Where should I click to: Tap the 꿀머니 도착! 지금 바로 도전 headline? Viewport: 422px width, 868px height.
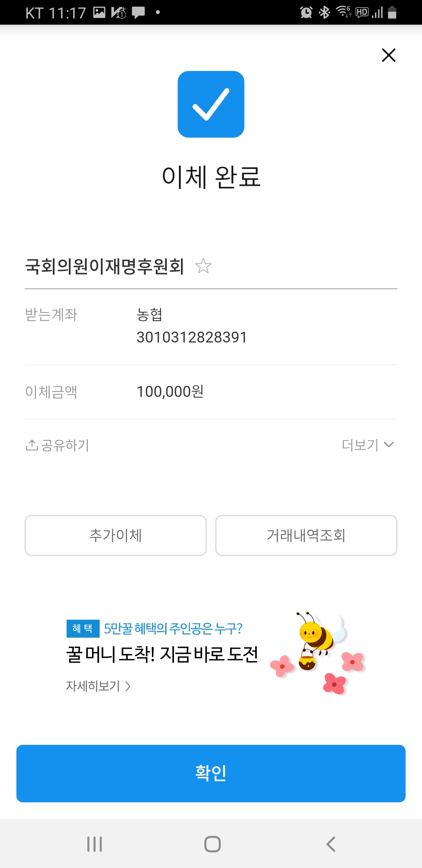click(x=162, y=654)
